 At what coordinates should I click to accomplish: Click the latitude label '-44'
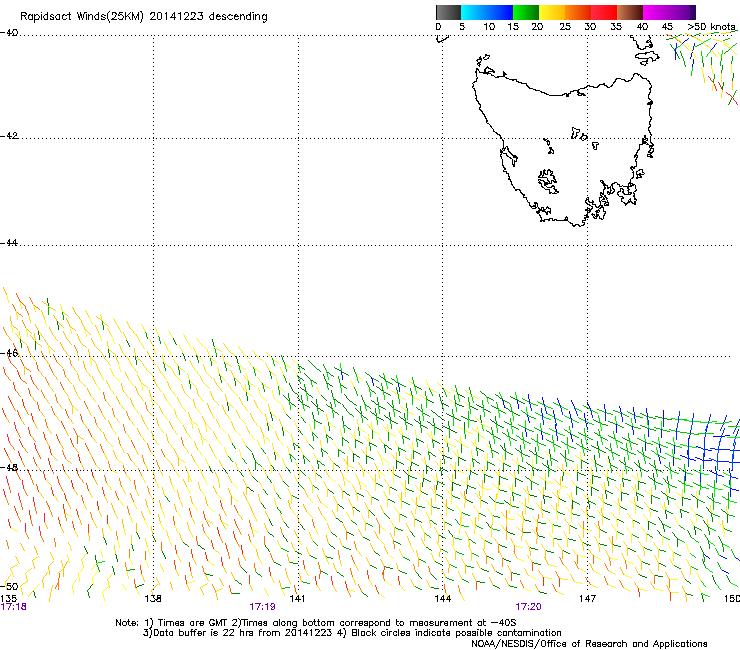(9, 243)
